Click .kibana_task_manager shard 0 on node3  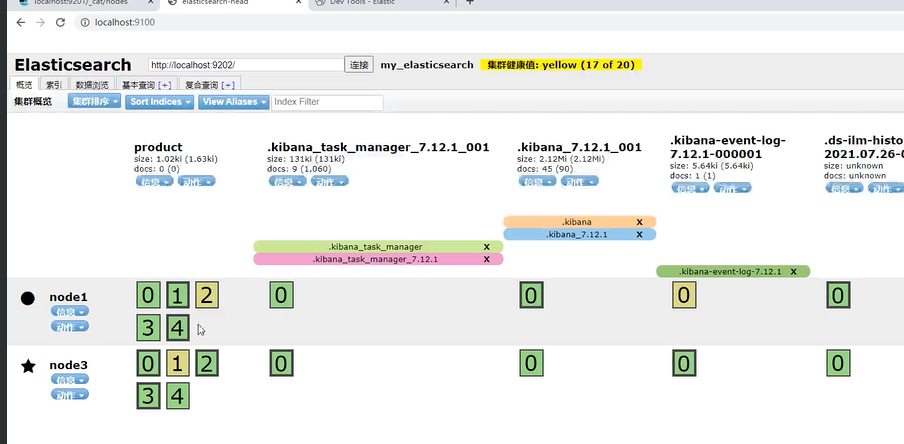pos(281,363)
